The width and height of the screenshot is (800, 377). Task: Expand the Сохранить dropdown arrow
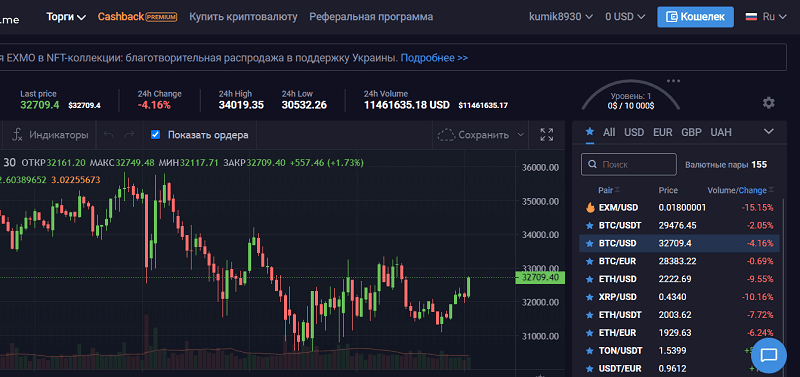click(520, 135)
